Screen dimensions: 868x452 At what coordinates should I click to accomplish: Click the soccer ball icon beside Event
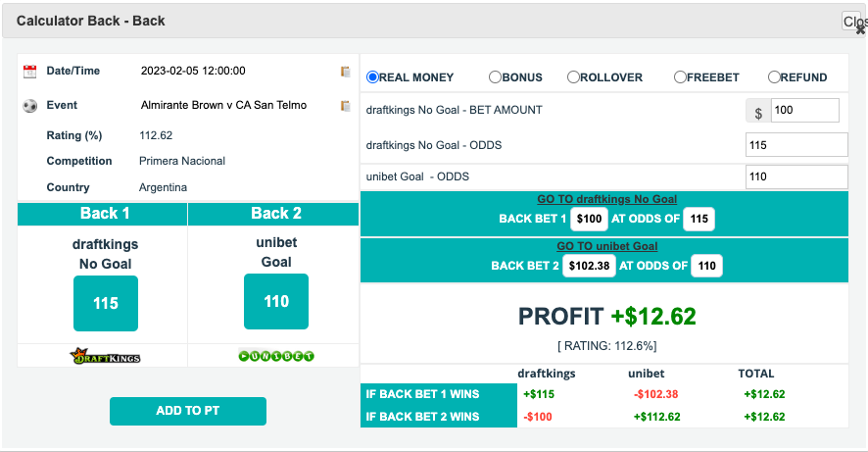(x=30, y=105)
